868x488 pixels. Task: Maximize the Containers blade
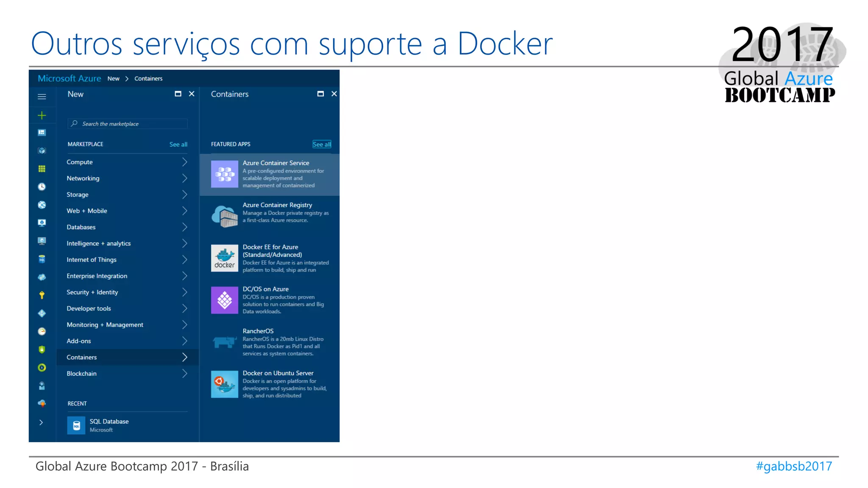coord(320,94)
